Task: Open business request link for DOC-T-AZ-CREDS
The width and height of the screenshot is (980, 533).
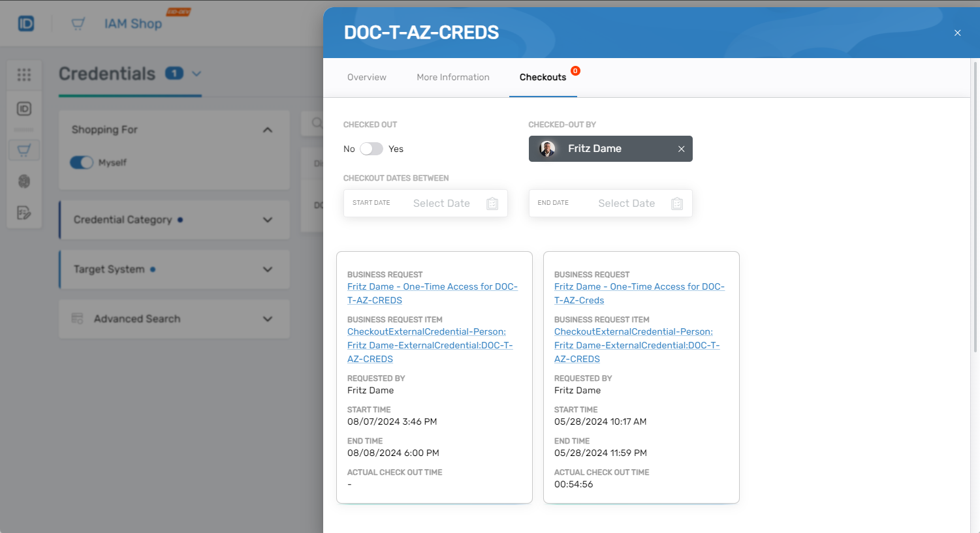Action: pyautogui.click(x=432, y=287)
